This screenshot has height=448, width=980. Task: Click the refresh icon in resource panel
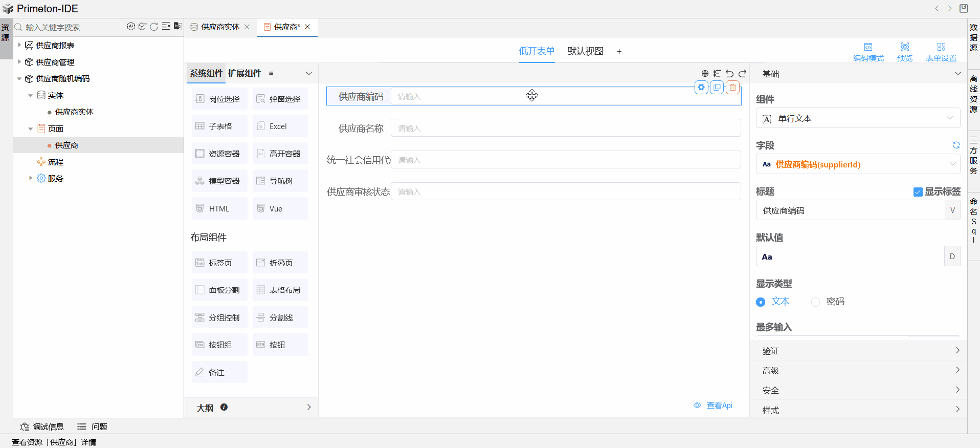154,27
